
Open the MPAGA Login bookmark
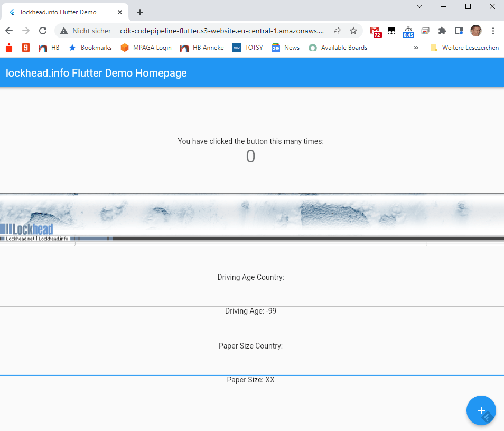click(146, 48)
